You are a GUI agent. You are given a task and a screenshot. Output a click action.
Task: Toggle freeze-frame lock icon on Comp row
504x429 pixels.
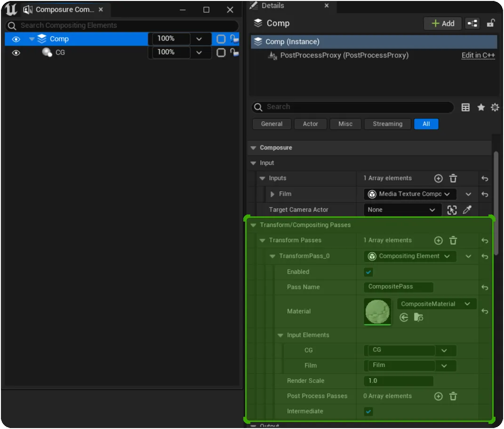coord(234,39)
